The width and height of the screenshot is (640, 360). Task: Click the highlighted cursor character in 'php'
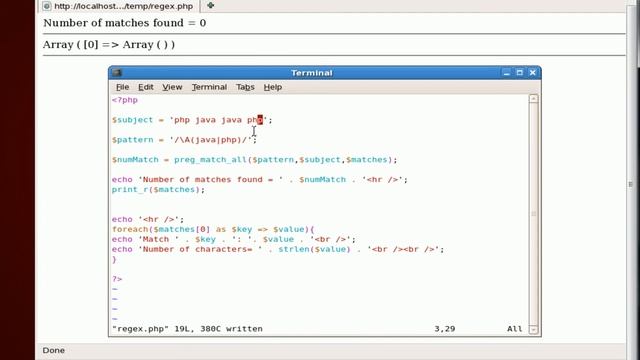pyautogui.click(x=260, y=120)
